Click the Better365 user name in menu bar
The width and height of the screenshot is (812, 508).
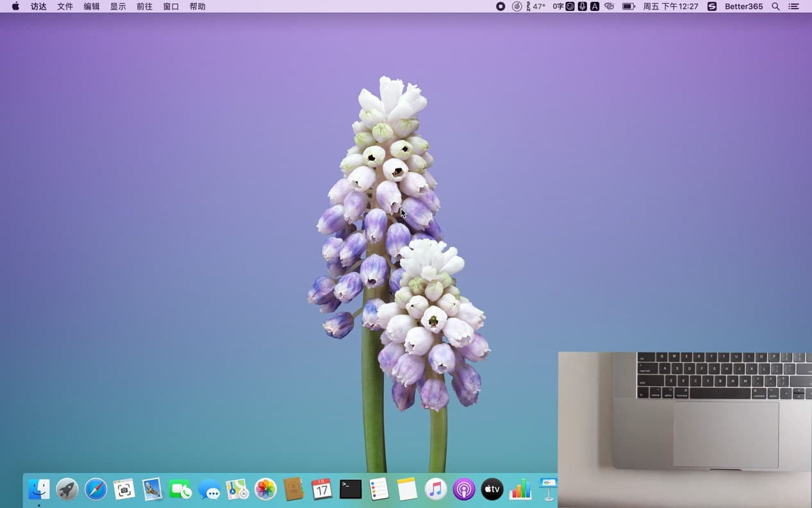pyautogui.click(x=743, y=6)
